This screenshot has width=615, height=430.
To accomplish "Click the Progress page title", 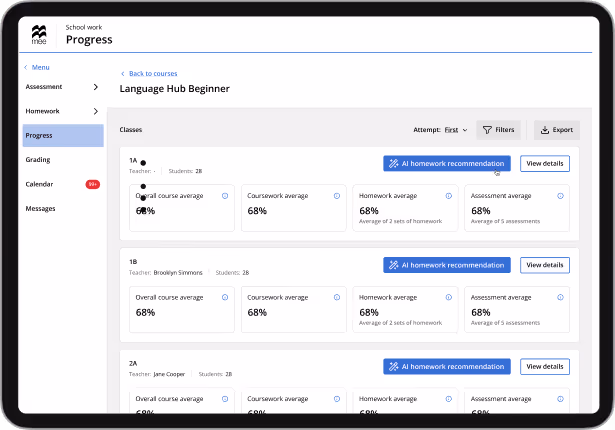I will coord(89,40).
